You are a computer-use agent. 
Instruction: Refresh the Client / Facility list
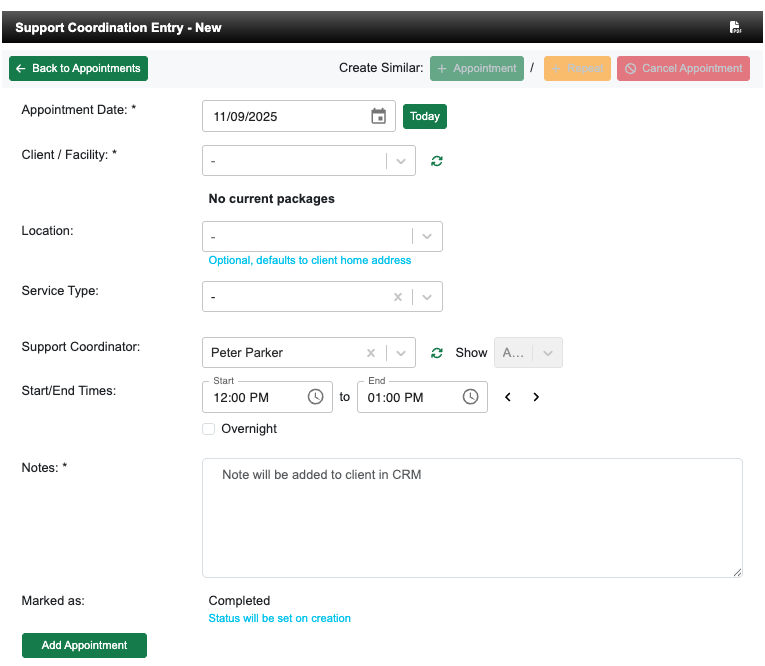[x=437, y=161]
